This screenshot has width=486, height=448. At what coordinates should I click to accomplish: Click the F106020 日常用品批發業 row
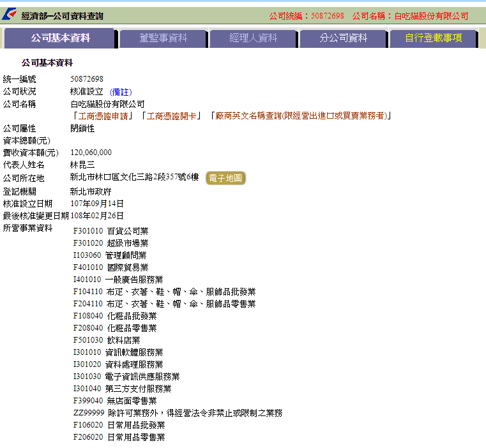pyautogui.click(x=119, y=425)
